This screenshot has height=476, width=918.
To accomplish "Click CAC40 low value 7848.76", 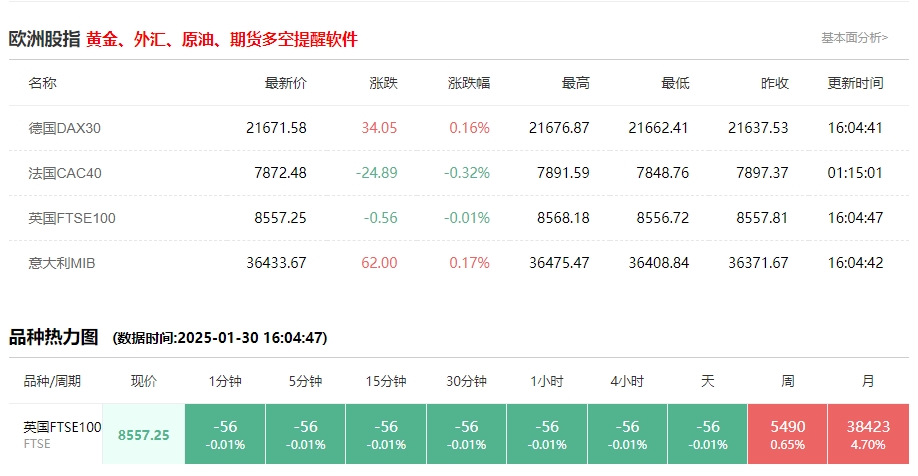I will pos(663,173).
